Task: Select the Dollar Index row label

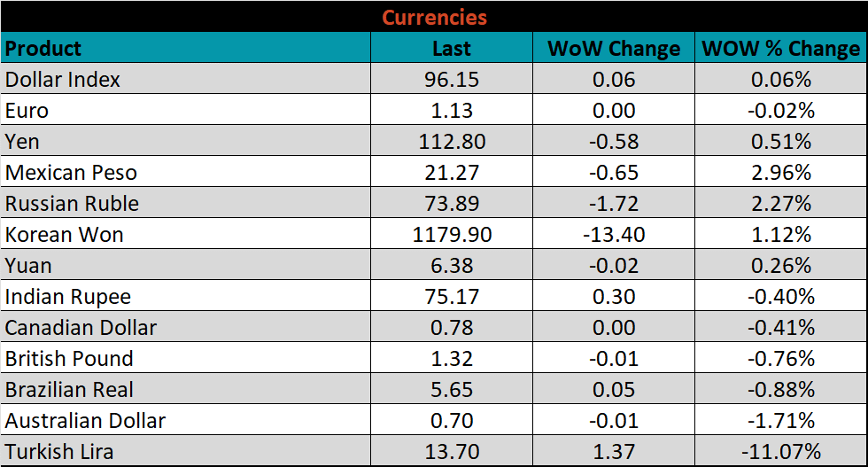Action: [x=63, y=80]
